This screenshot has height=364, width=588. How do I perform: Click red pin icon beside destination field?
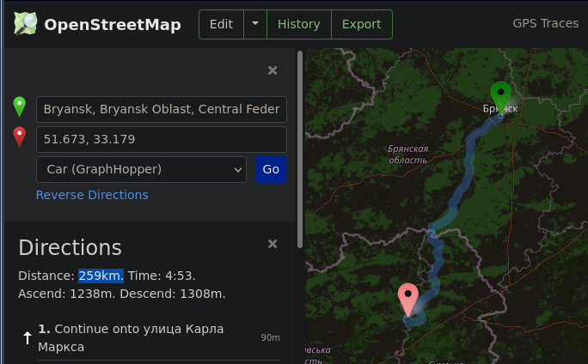(20, 136)
